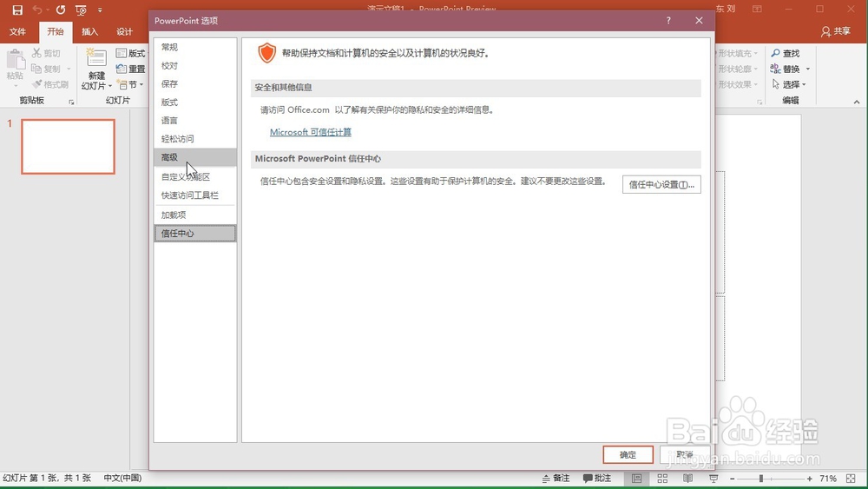Click 取消 to cancel options dialog
The image size is (868, 489).
[x=685, y=454]
